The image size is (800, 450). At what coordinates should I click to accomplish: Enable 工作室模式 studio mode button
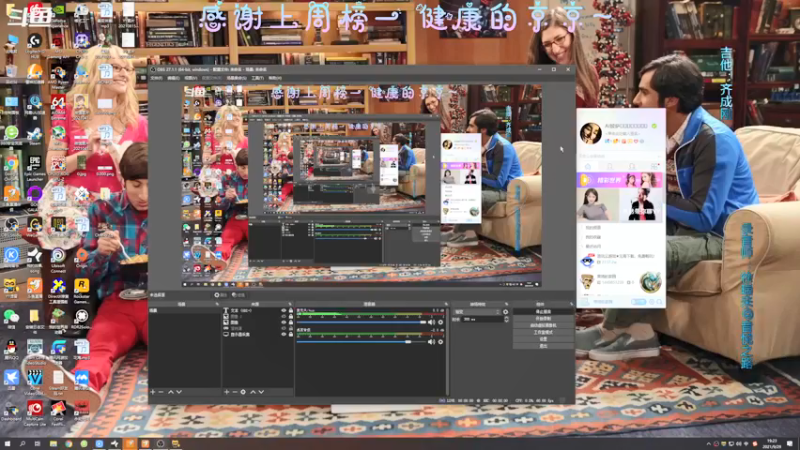point(544,333)
